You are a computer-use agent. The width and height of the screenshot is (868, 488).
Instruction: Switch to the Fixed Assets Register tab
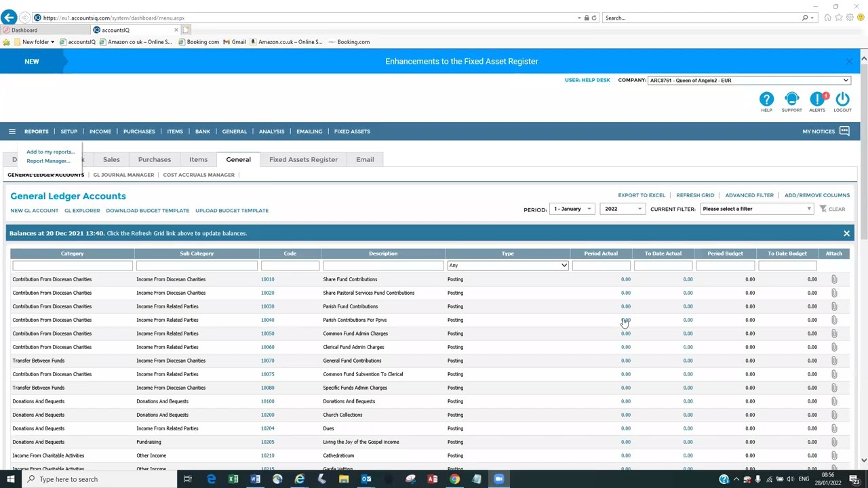303,159
